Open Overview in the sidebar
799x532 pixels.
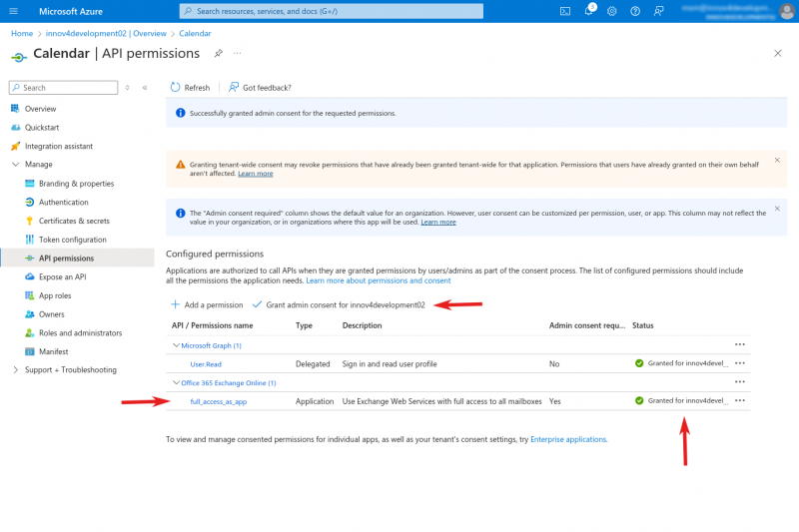point(40,109)
